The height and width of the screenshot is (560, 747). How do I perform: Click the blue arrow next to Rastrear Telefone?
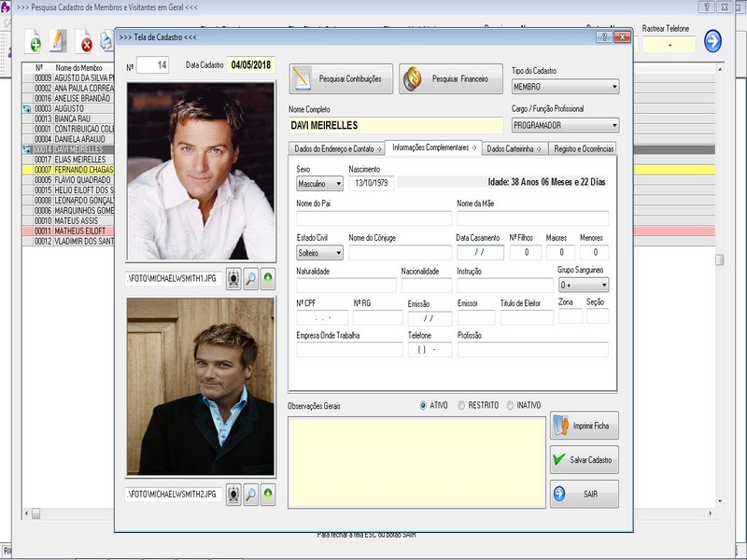pos(712,41)
